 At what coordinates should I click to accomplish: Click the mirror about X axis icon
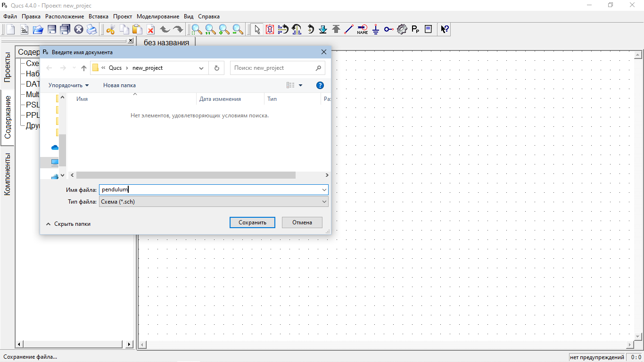click(x=283, y=29)
